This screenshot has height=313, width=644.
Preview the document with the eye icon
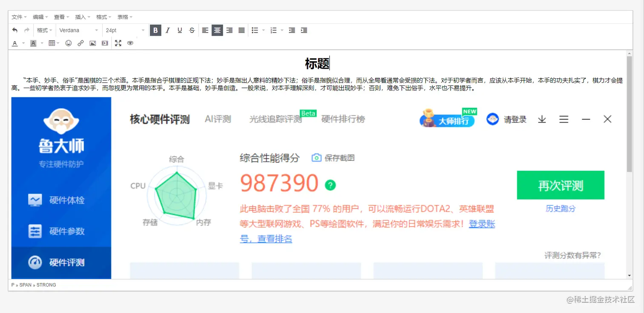pyautogui.click(x=130, y=43)
